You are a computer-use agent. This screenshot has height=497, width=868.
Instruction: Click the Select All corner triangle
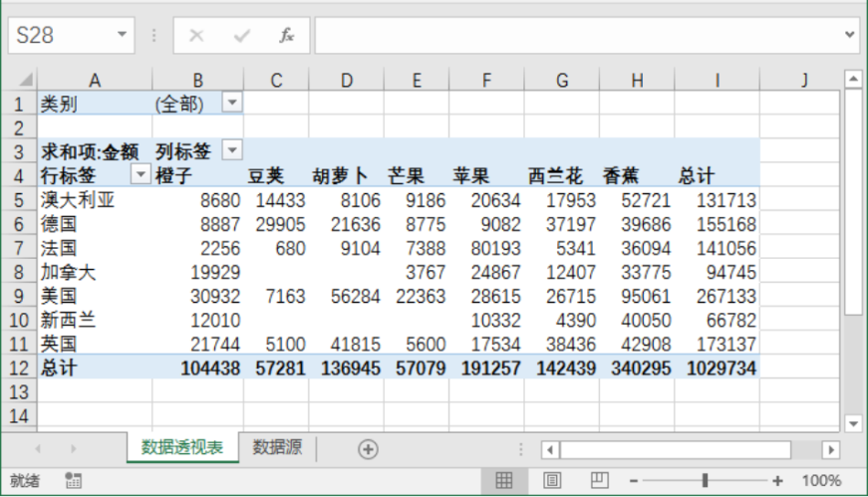coord(25,81)
